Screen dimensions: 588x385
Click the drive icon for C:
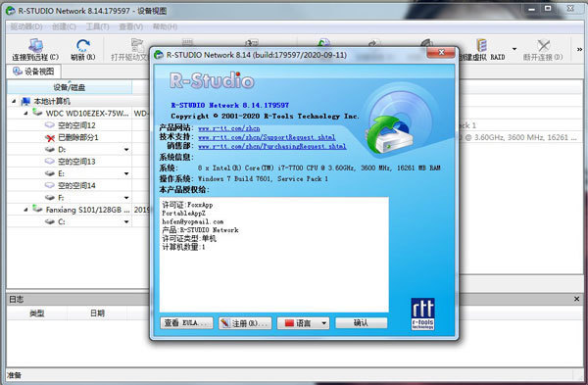click(x=50, y=222)
